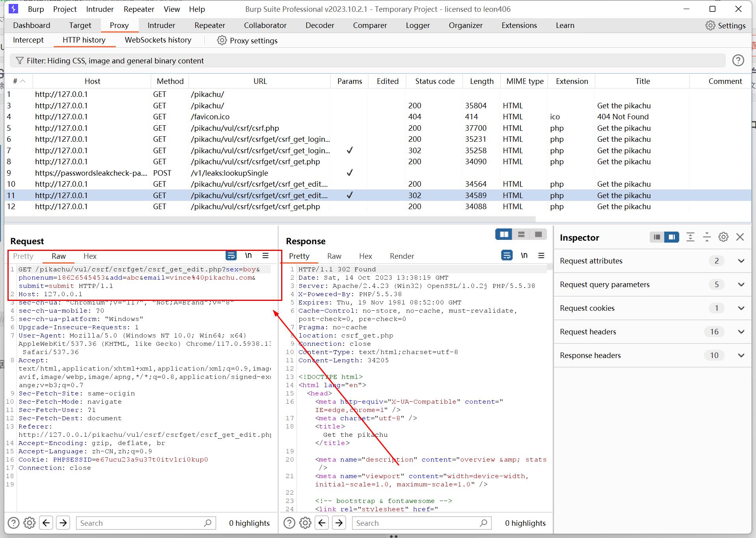Click the Burp Suite logo icon
The width and height of the screenshot is (756, 538).
(13, 9)
